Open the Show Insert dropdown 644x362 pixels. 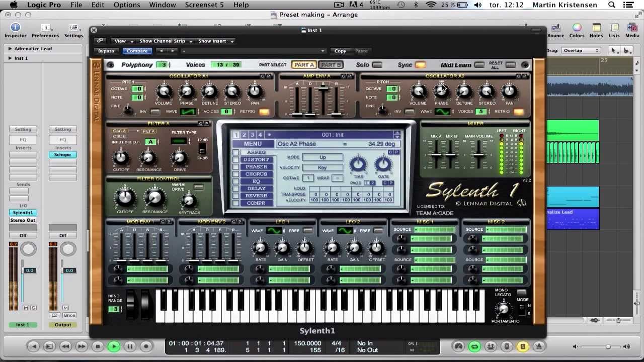click(216, 41)
